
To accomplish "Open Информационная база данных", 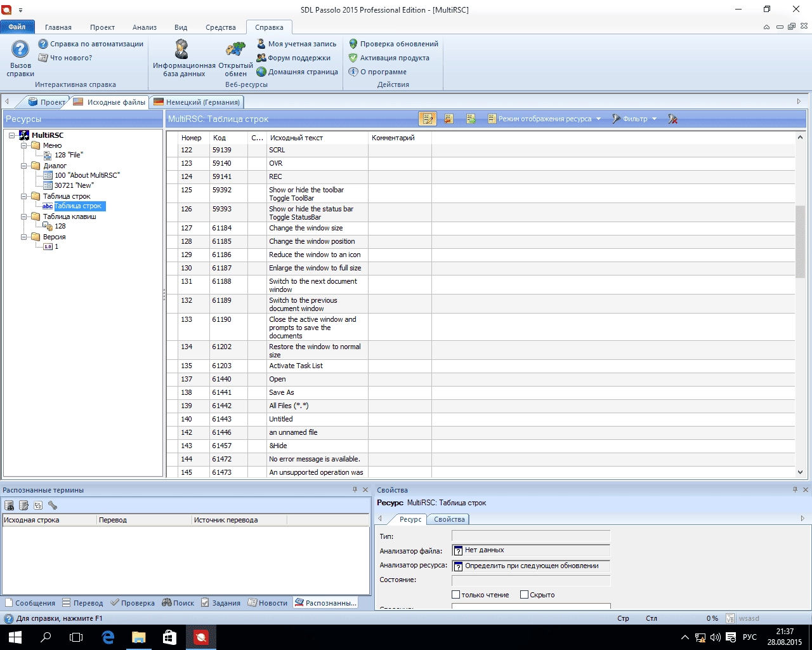I will (x=183, y=58).
